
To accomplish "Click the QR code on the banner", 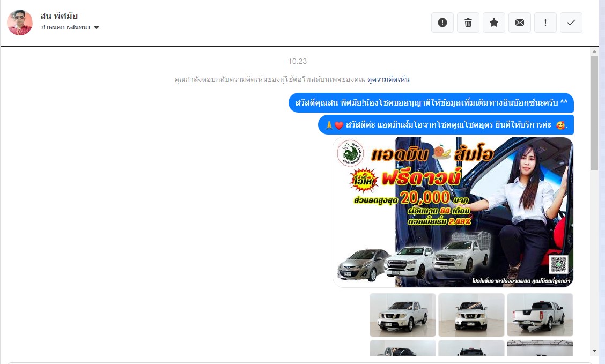I will click(x=558, y=264).
